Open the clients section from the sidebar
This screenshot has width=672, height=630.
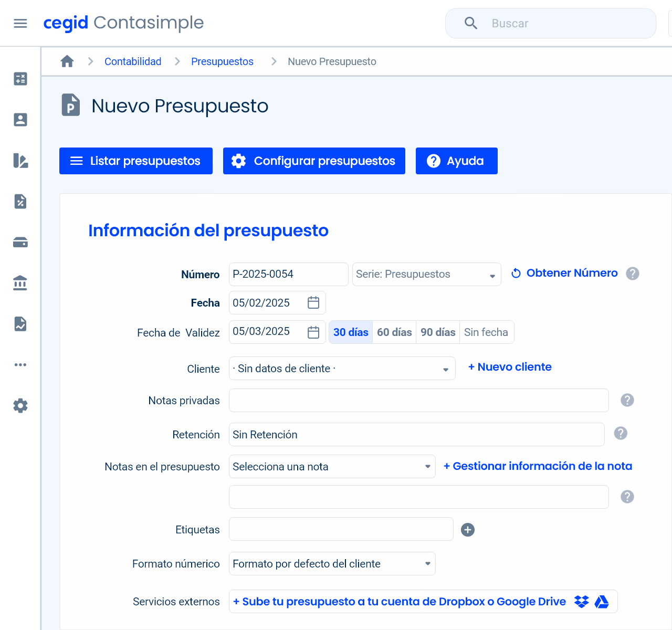(20, 120)
